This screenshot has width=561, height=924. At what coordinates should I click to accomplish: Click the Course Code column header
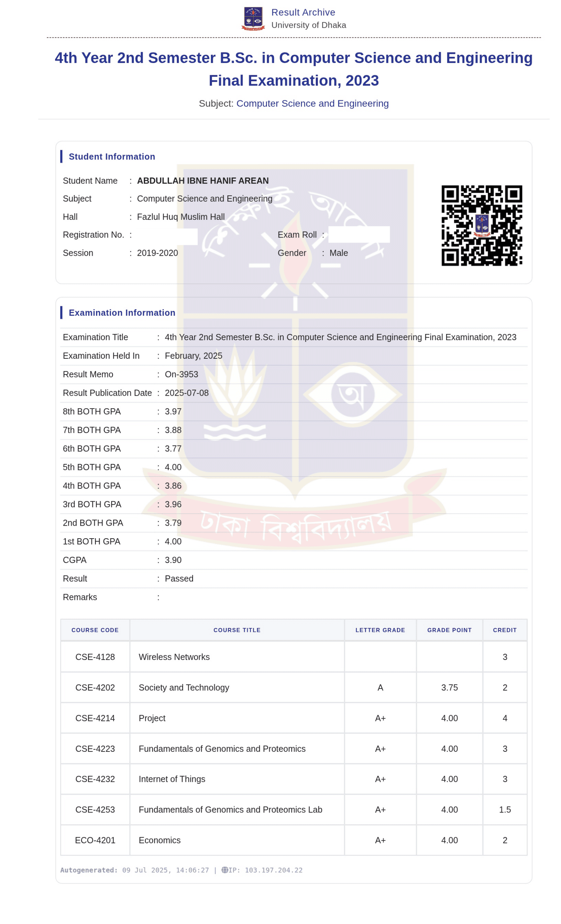point(95,630)
